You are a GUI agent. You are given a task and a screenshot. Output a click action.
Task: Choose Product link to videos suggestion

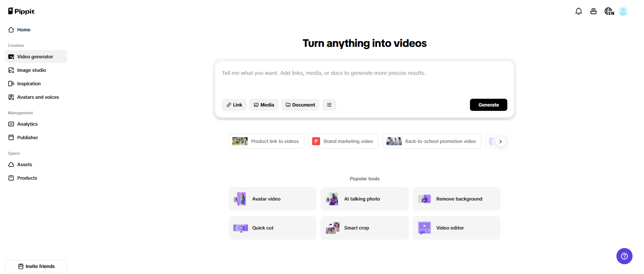(x=266, y=141)
